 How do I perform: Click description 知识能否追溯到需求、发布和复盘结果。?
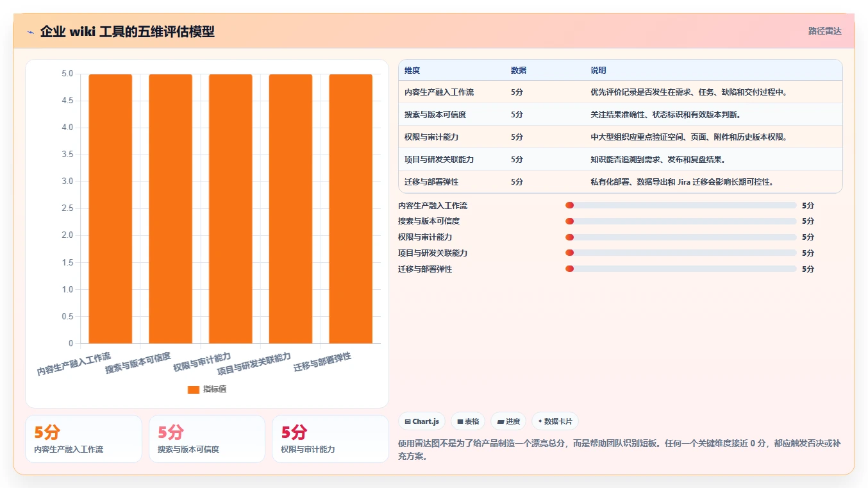point(658,160)
